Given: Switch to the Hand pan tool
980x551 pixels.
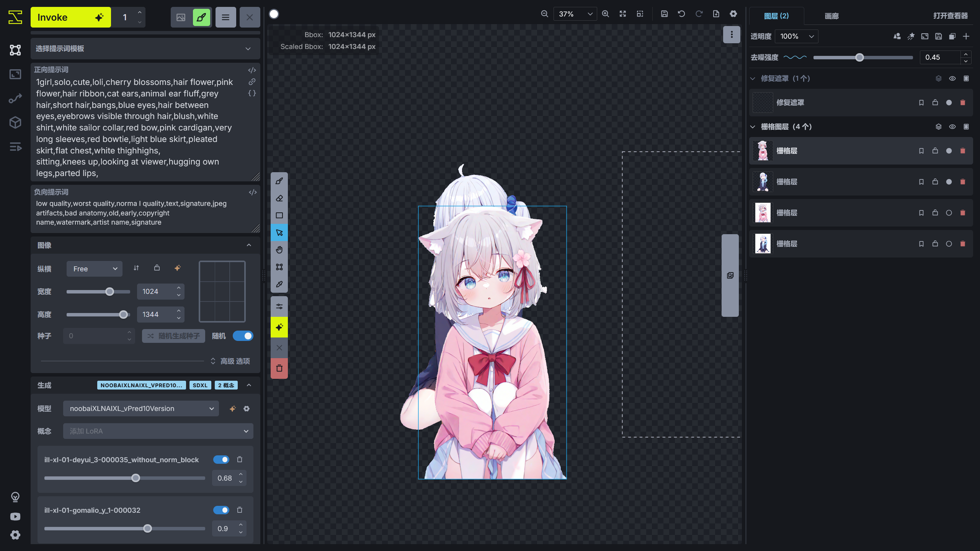Looking at the screenshot, I should point(279,249).
